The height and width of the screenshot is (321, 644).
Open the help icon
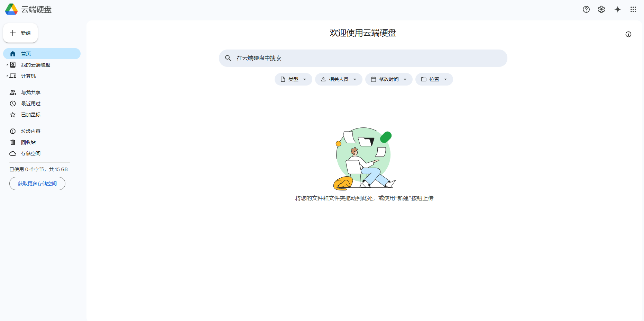[x=586, y=9]
